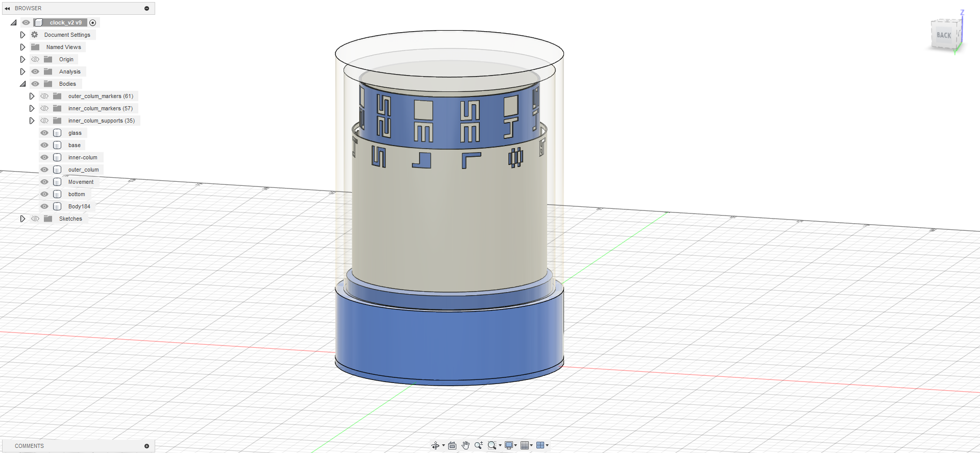Select the Orbit tool in navigation bar
Screen dimensions: 980x453
pyautogui.click(x=435, y=445)
